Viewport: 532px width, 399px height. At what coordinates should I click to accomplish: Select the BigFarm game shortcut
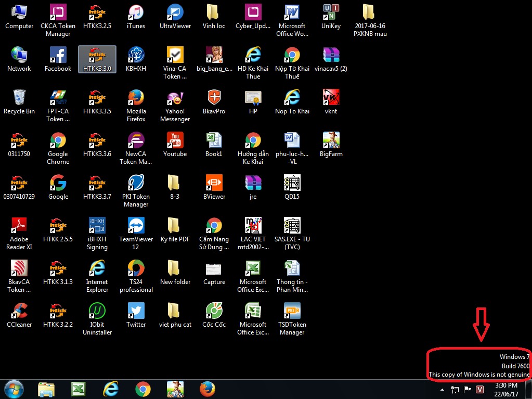(x=331, y=145)
